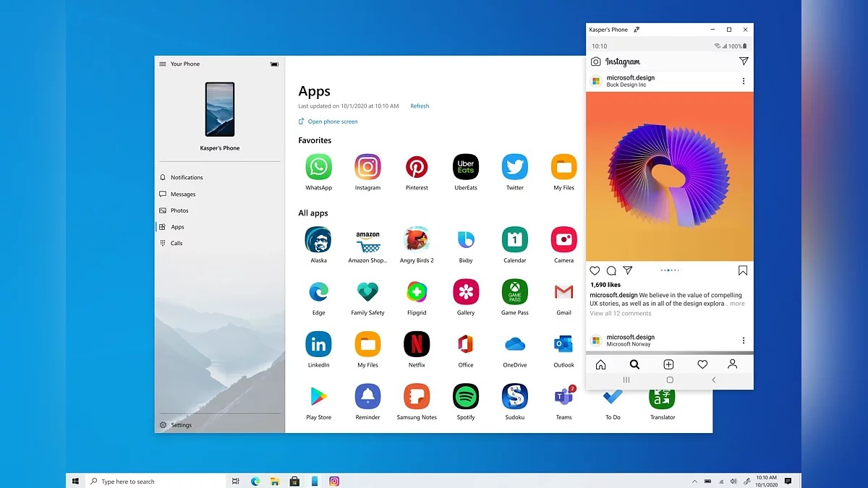Open Xbox Game Pass app

515,292
